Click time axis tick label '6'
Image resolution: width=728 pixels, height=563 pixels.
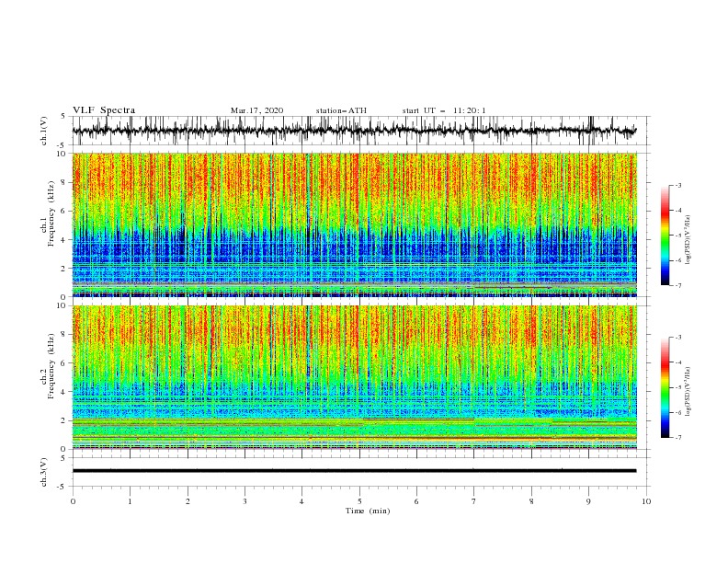[x=416, y=501]
